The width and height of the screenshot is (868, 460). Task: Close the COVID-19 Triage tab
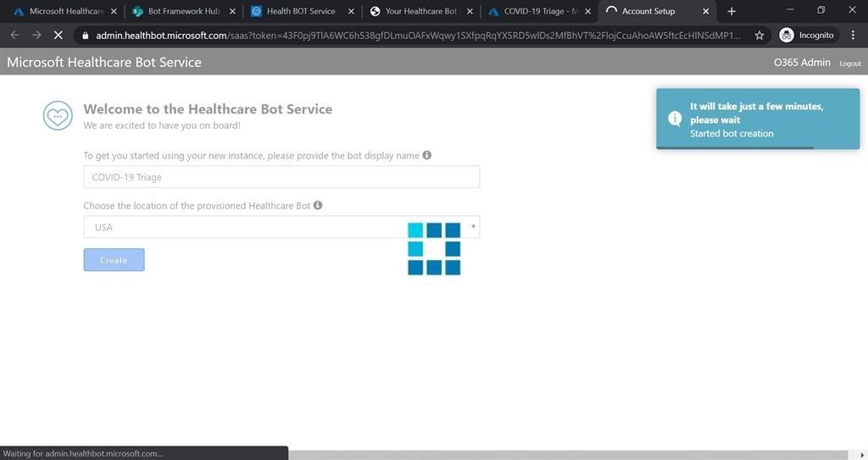point(588,11)
